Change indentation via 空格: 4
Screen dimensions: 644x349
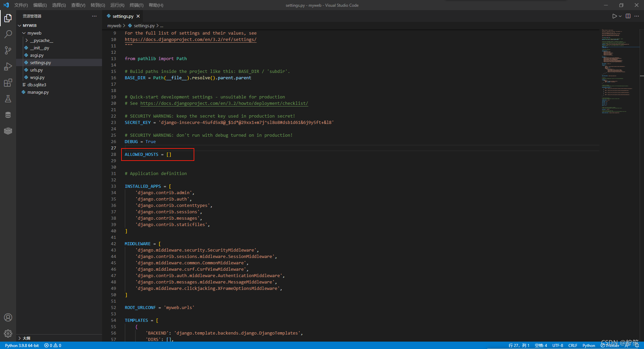point(541,345)
